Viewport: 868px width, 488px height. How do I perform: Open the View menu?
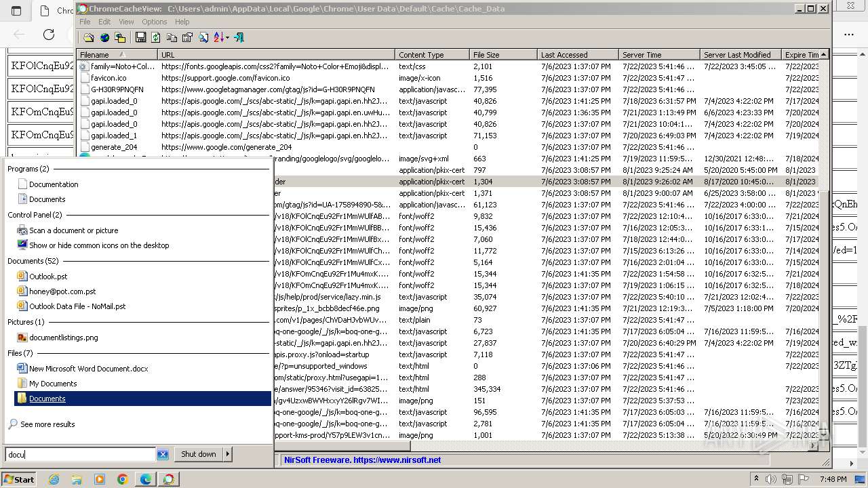click(x=126, y=22)
